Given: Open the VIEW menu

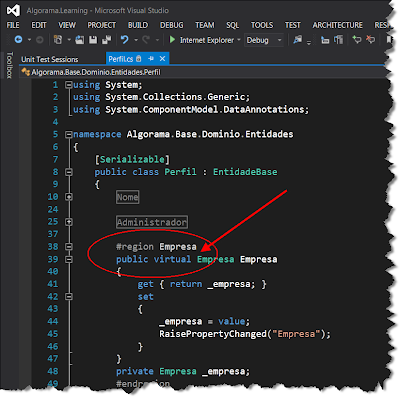Looking at the screenshot, I should pyautogui.click(x=67, y=25).
